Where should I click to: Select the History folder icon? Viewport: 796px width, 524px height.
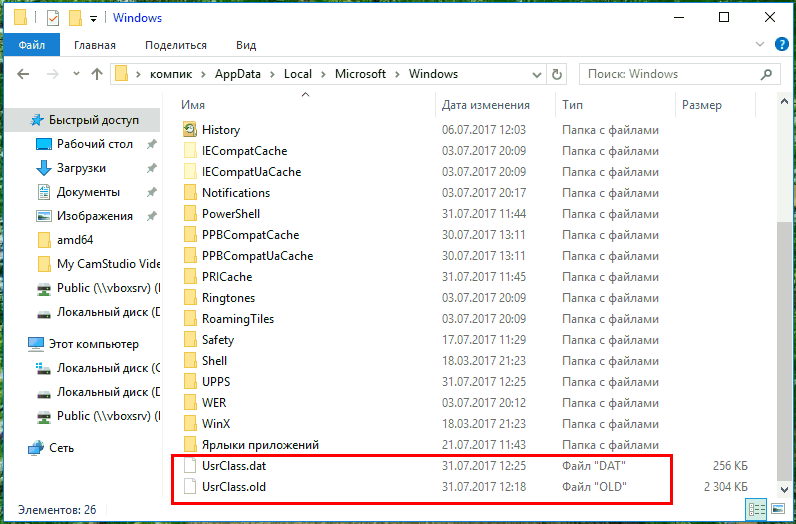(x=190, y=130)
